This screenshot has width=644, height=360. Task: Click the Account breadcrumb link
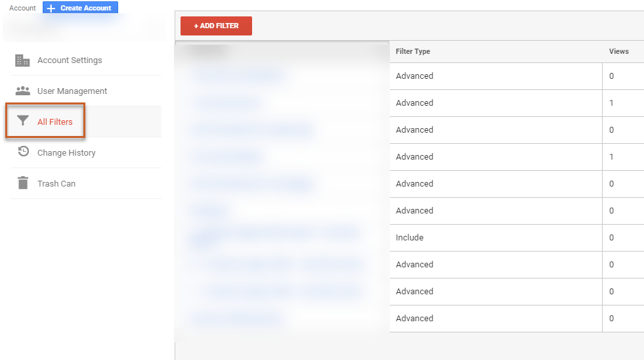point(22,9)
